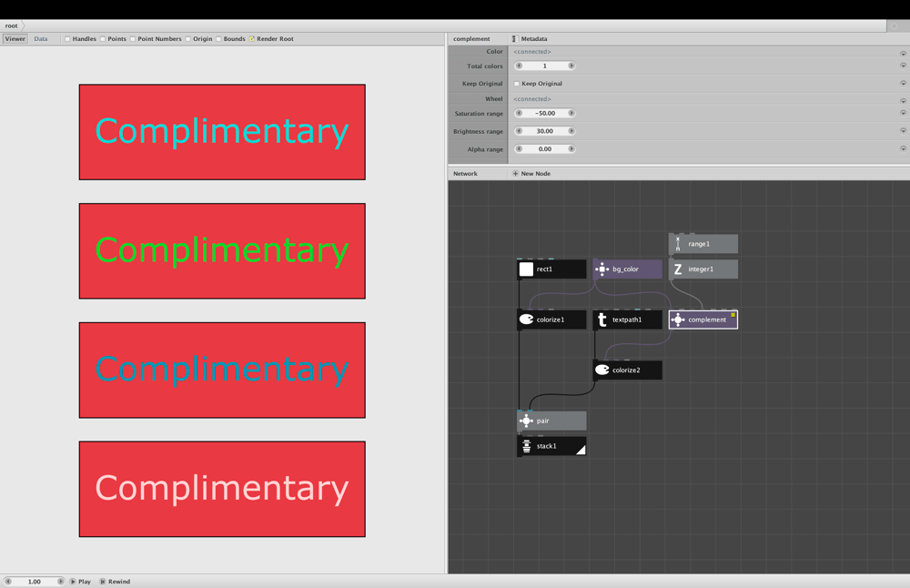910x588 pixels.
Task: Select the bg_color node icon
Action: [602, 269]
